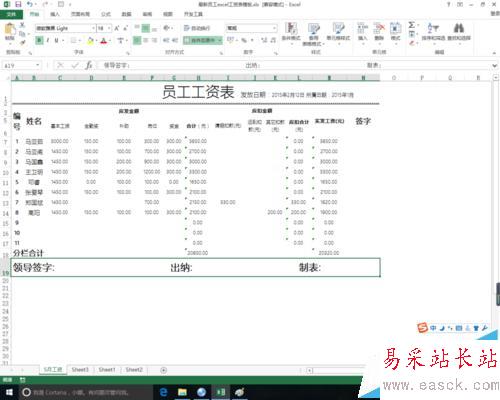
Task: Toggle Middle Align
Action: coord(146,28)
